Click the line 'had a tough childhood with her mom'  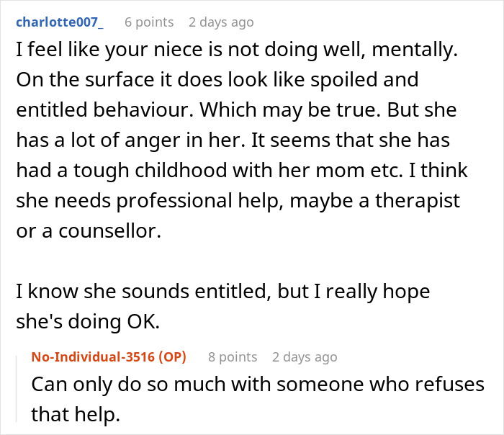(242, 171)
